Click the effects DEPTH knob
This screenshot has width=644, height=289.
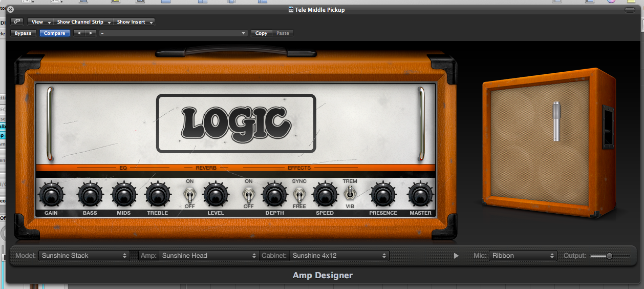(274, 195)
